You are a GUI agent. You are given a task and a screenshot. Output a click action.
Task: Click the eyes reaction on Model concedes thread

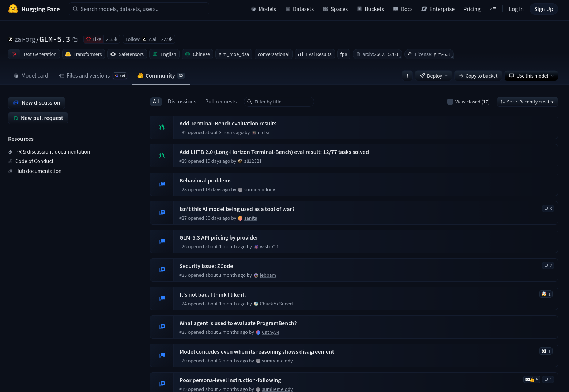(546, 351)
